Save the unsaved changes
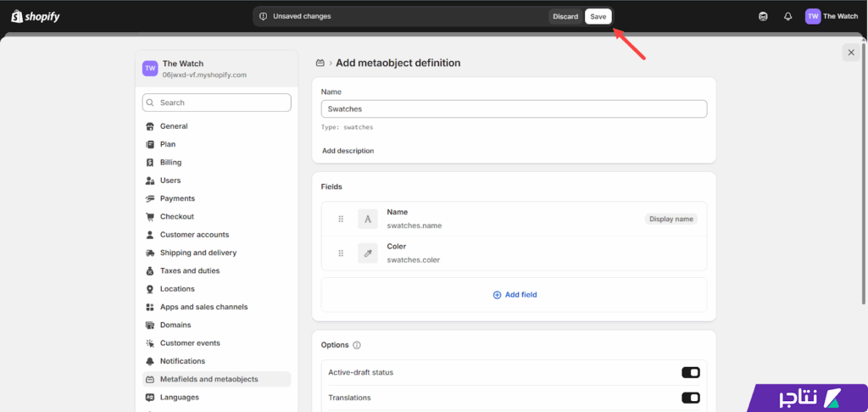Viewport: 868px width, 412px height. [x=598, y=16]
